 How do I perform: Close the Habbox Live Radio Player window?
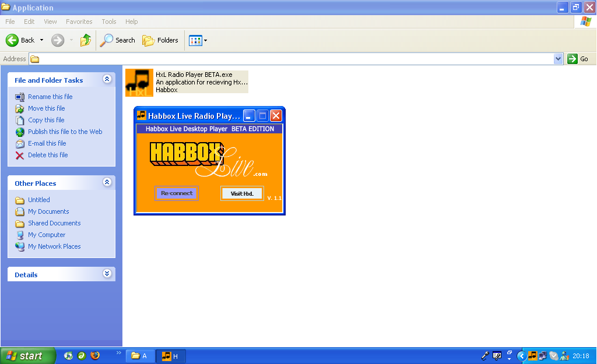(x=276, y=116)
